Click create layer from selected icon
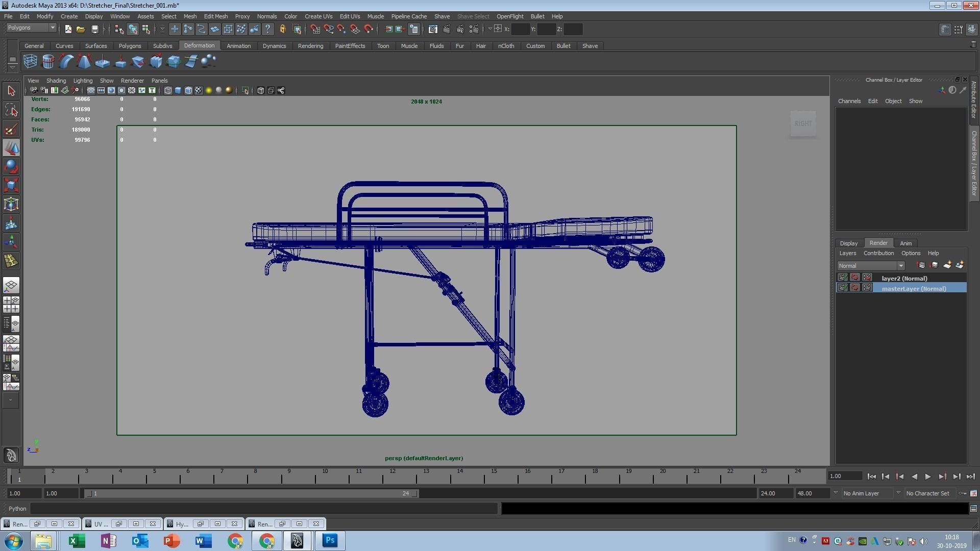 click(x=960, y=265)
